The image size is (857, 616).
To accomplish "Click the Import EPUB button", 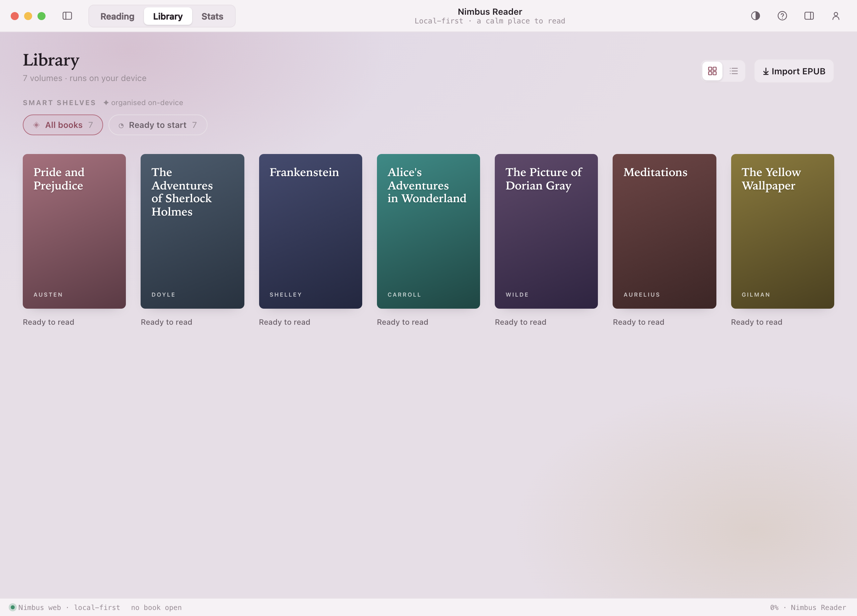I will pos(794,71).
